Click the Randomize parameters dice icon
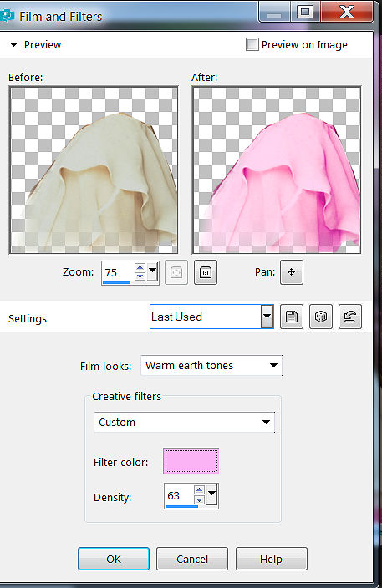This screenshot has width=382, height=588. pyautogui.click(x=321, y=317)
